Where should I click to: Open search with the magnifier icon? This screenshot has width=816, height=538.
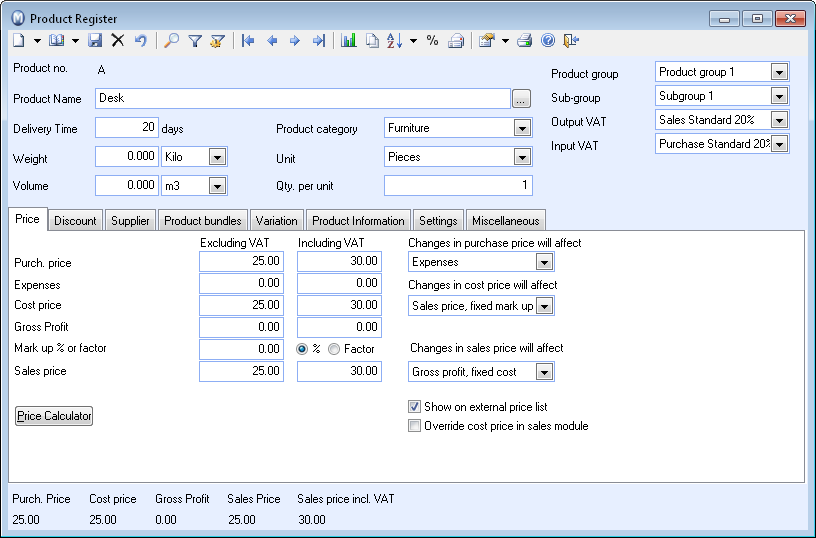point(172,41)
